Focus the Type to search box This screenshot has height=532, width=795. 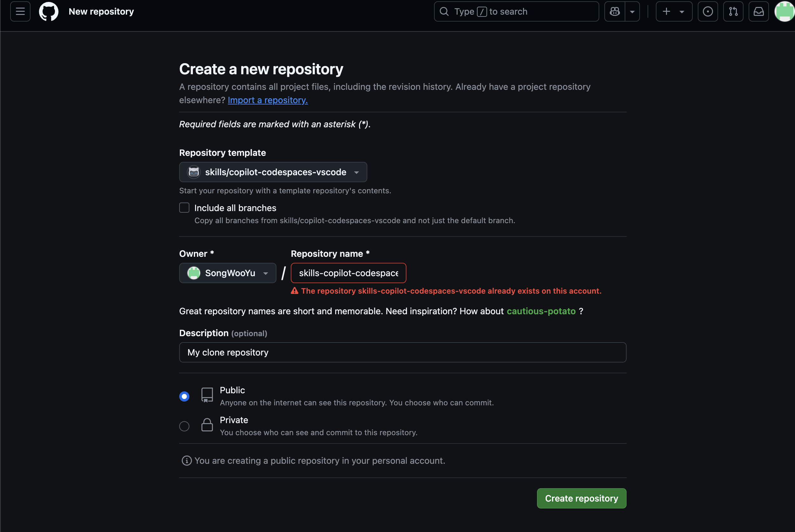[516, 11]
